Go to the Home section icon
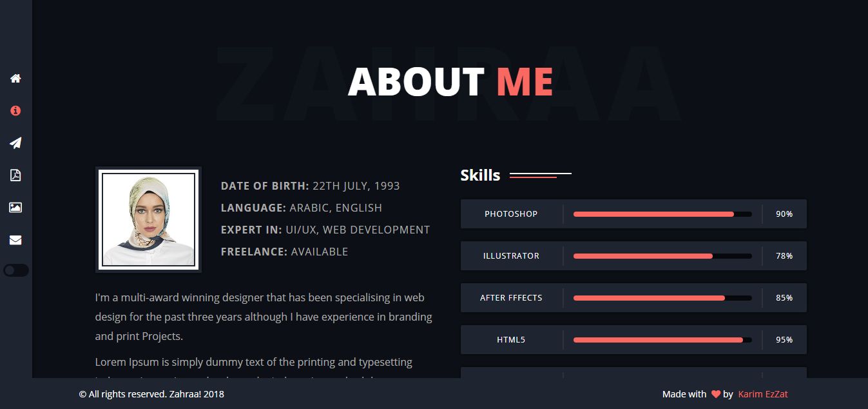 [15, 78]
